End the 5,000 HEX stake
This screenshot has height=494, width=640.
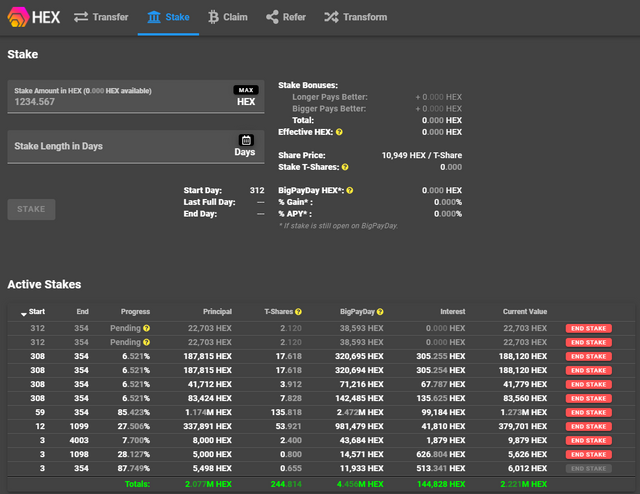coord(589,454)
